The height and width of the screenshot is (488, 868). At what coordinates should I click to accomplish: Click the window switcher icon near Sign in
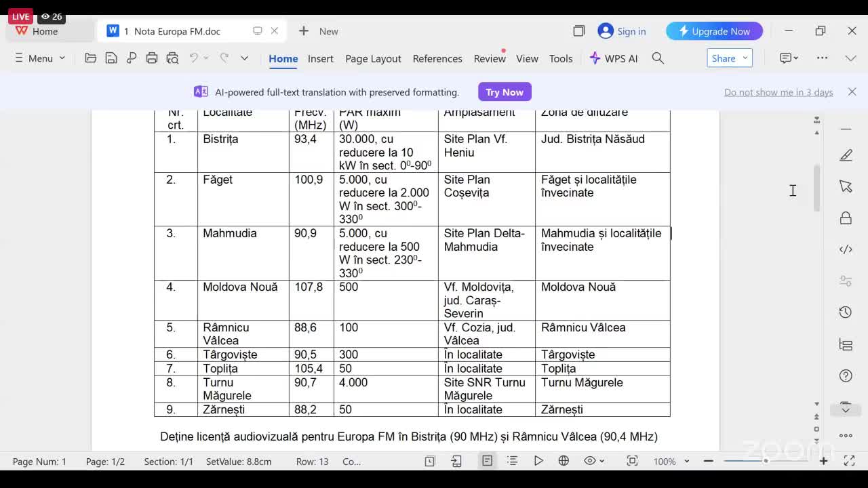coord(578,31)
